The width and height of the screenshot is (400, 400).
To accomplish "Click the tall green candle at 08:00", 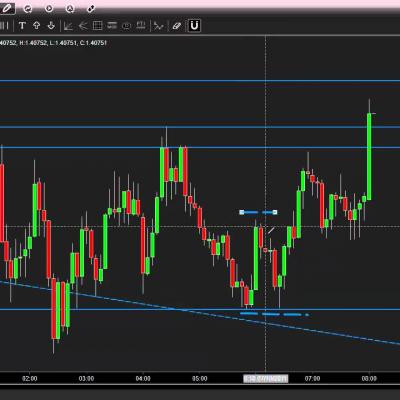I will tap(369, 157).
